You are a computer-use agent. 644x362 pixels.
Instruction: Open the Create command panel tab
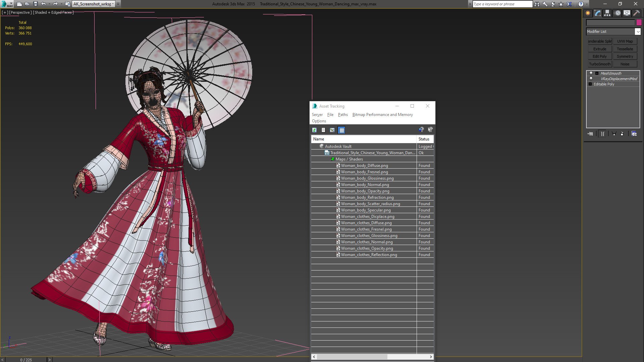pos(588,13)
